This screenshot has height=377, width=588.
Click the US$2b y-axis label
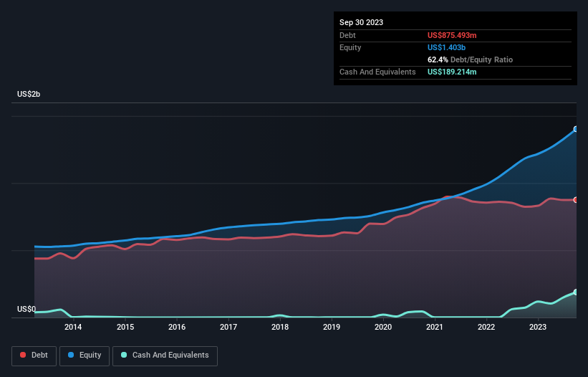[29, 94]
